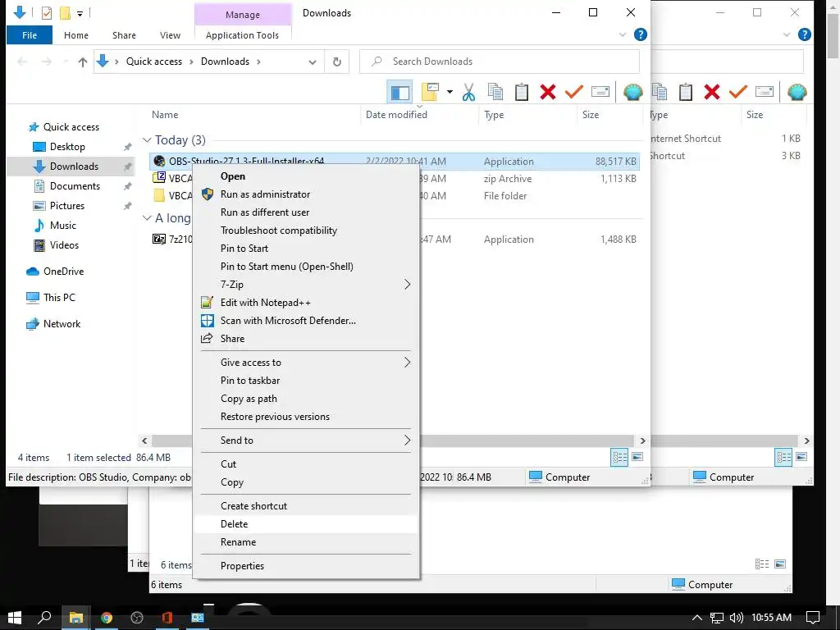This screenshot has width=840, height=630.
Task: Open the Application Tools tab
Action: tap(242, 35)
